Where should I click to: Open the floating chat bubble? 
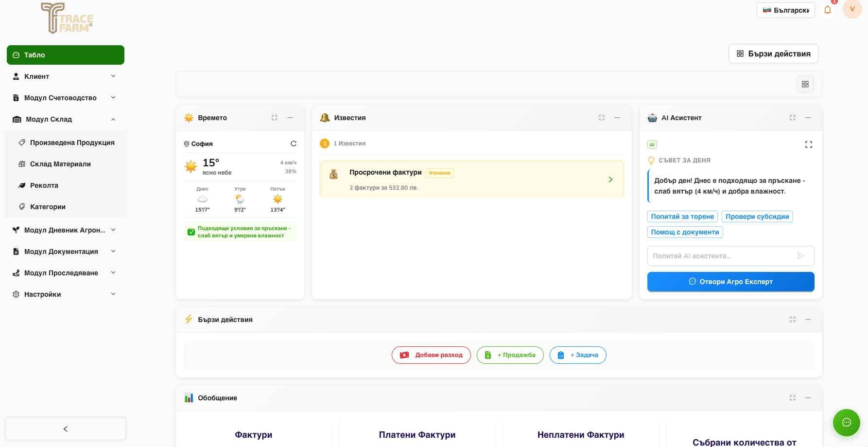tap(846, 423)
